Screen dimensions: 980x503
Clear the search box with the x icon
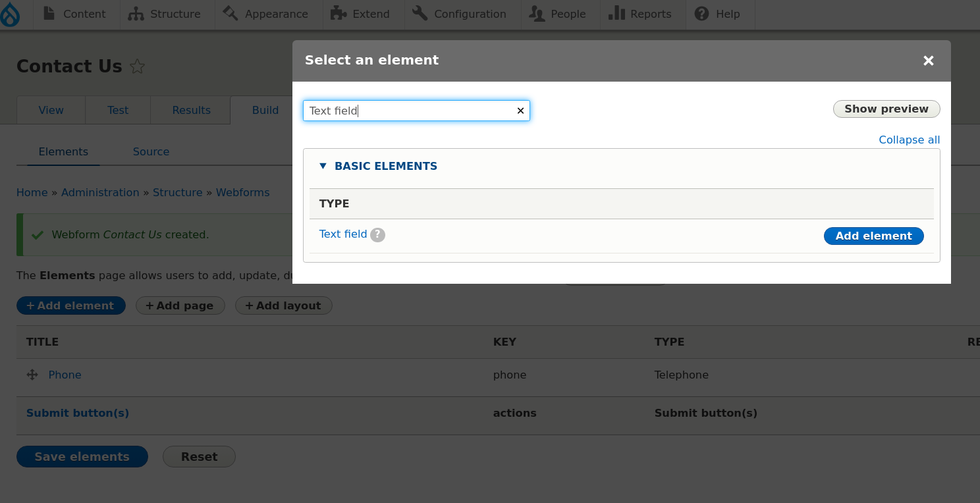[520, 111]
